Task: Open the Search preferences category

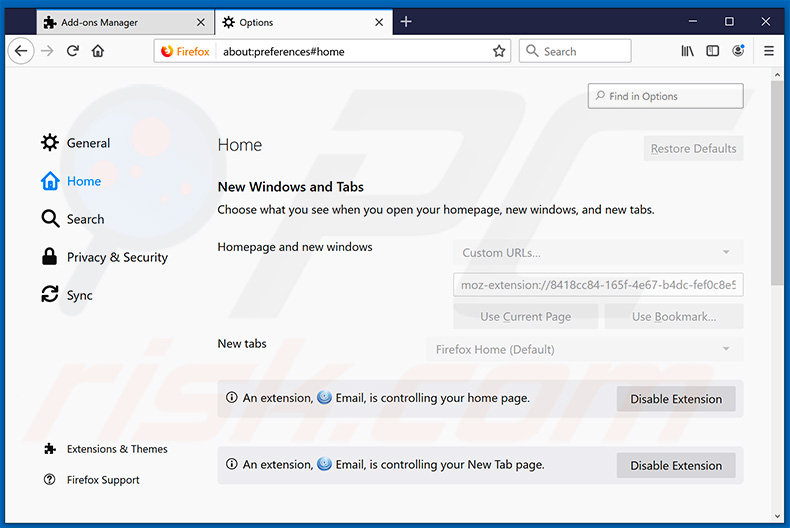Action: coord(85,219)
